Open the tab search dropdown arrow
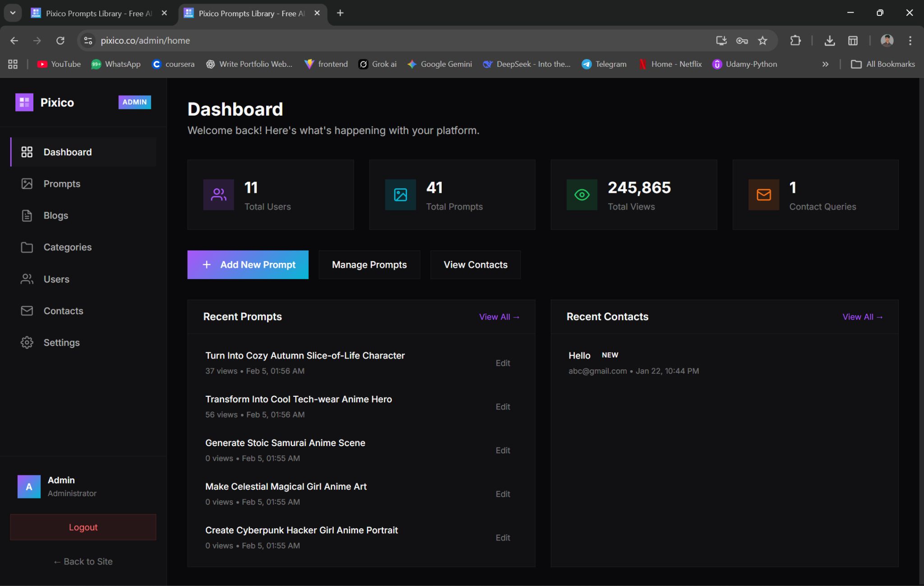The image size is (924, 586). 13,13
